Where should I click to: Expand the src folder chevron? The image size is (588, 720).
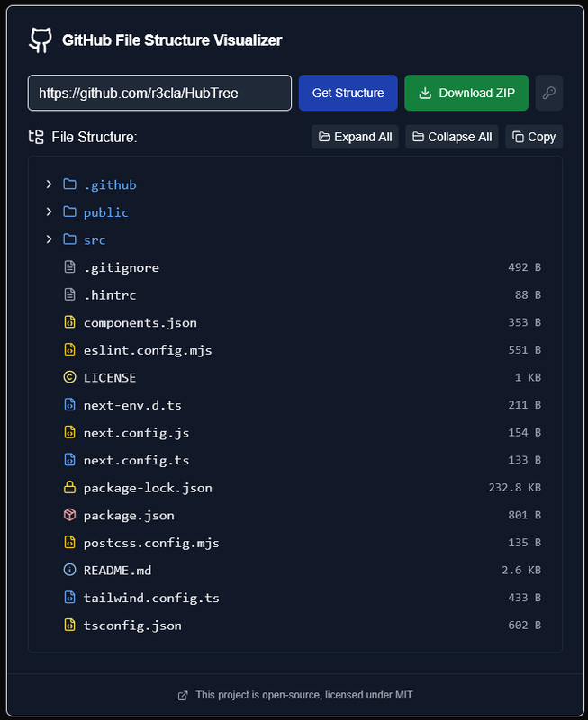(x=49, y=239)
